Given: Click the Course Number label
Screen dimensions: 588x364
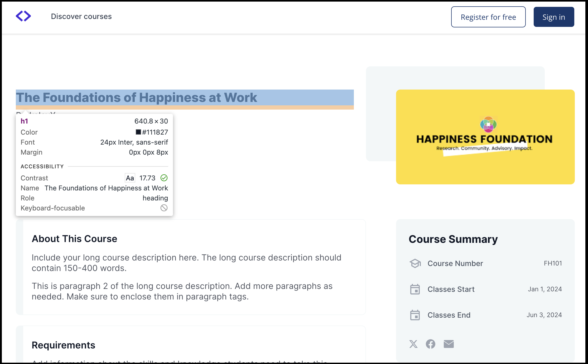Looking at the screenshot, I should pyautogui.click(x=455, y=263).
